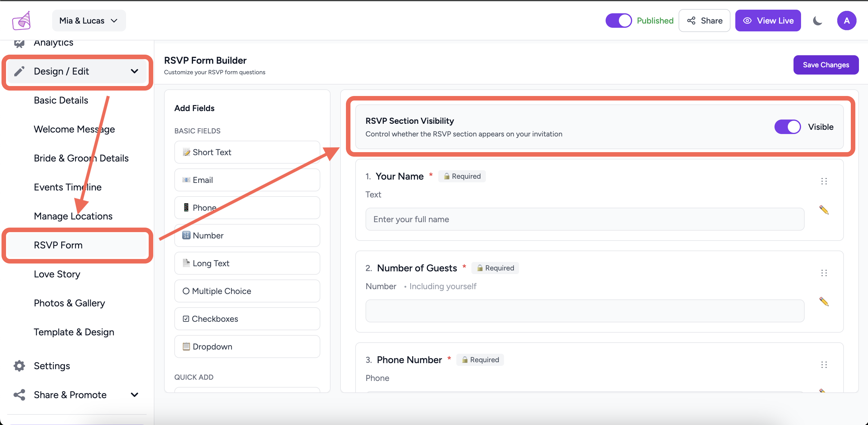Click the Share button
Image resolution: width=868 pixels, height=425 pixels.
point(704,21)
